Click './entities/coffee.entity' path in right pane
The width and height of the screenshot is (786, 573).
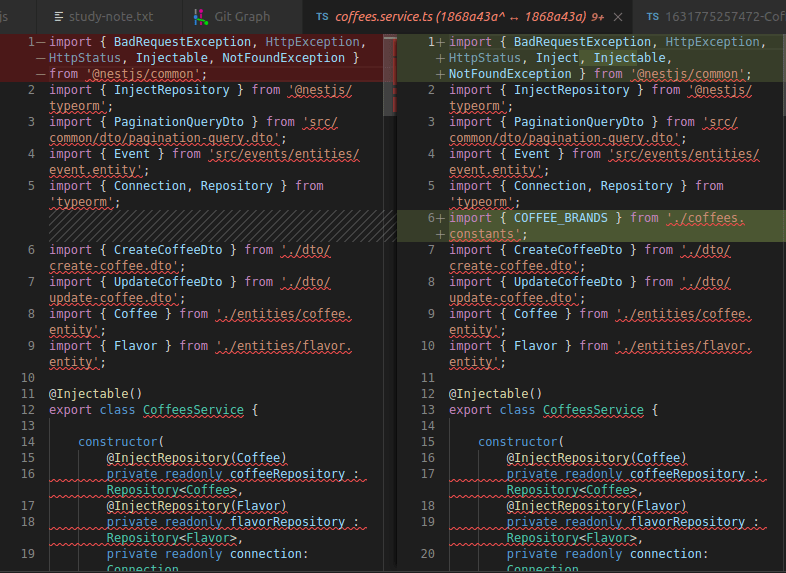tap(600, 322)
